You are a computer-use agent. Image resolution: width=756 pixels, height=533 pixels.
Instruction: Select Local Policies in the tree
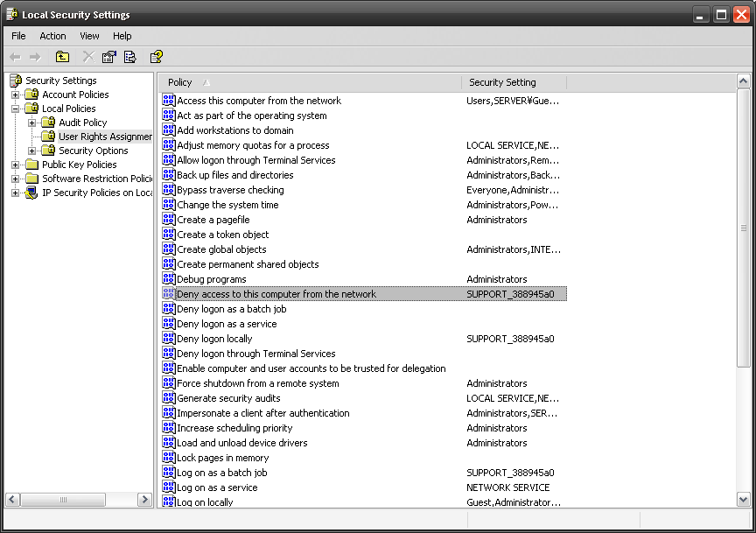click(69, 109)
